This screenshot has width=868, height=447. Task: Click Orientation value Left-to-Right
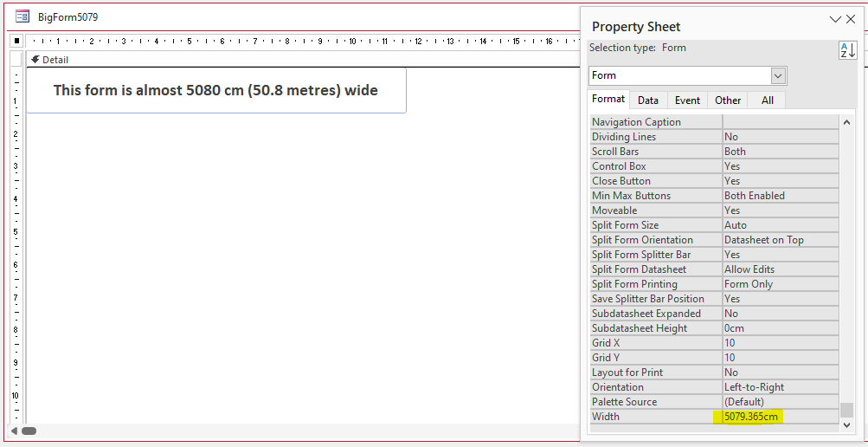point(781,387)
